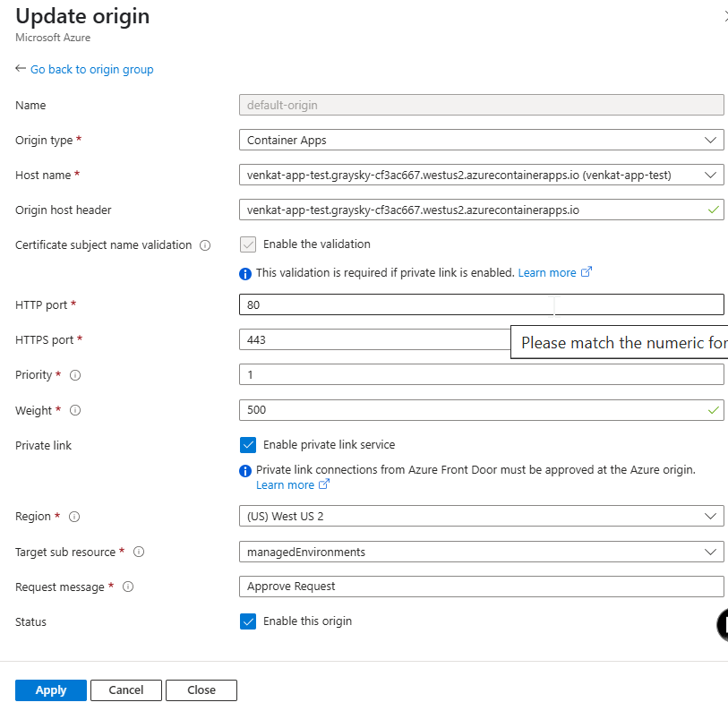Click the Cancel button
The height and width of the screenshot is (711, 728).
[126, 690]
